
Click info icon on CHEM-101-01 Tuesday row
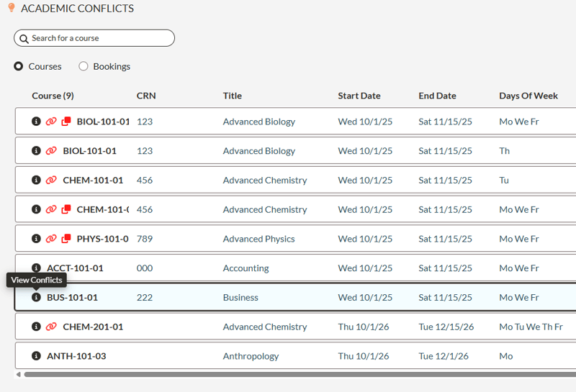(x=36, y=181)
